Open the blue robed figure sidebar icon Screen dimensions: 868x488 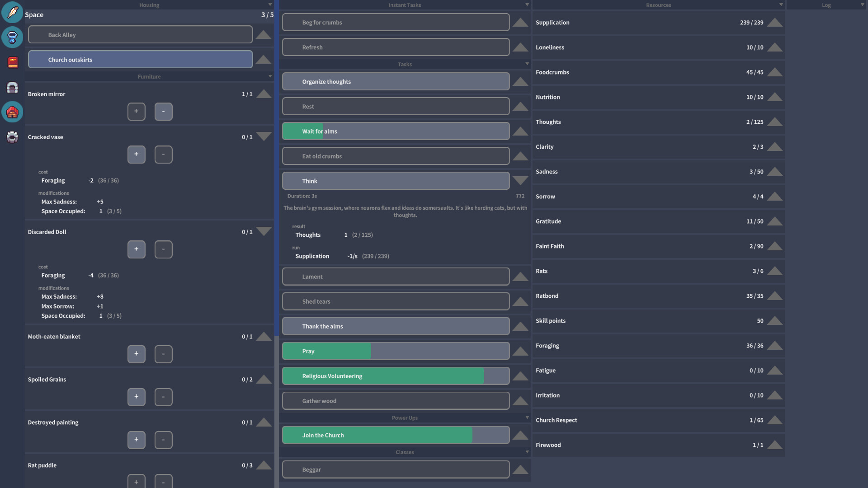click(12, 37)
